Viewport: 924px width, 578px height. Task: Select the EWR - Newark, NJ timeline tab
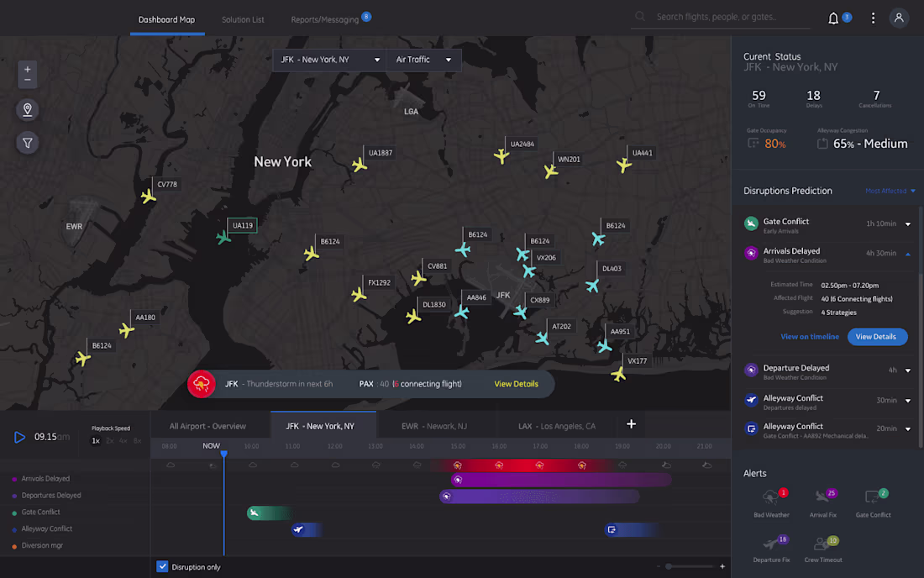(433, 426)
